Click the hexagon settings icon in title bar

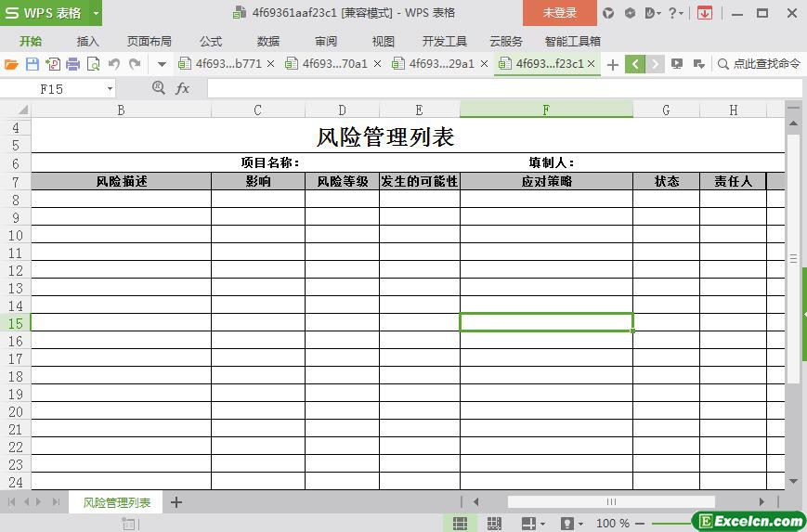(630, 13)
